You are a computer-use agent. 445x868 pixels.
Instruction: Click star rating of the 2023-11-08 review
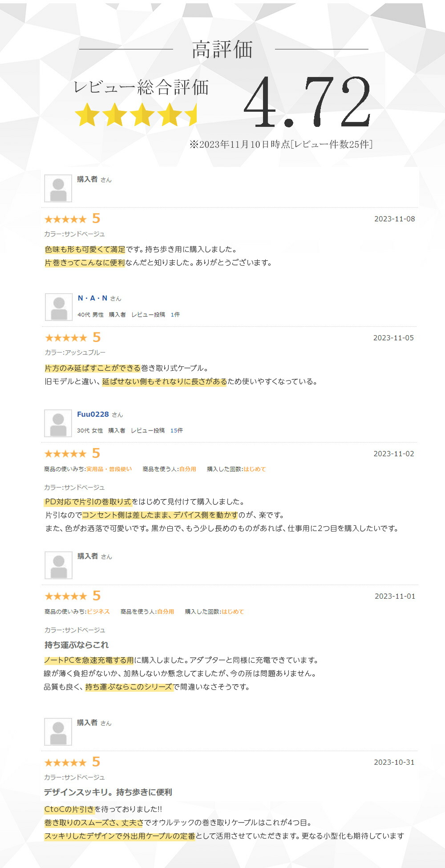tap(65, 219)
